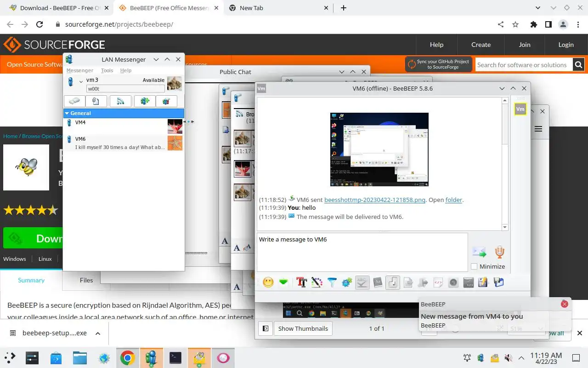The height and width of the screenshot is (368, 588).
Task: Open Chrome extensions puzzle icon
Action: (x=533, y=24)
